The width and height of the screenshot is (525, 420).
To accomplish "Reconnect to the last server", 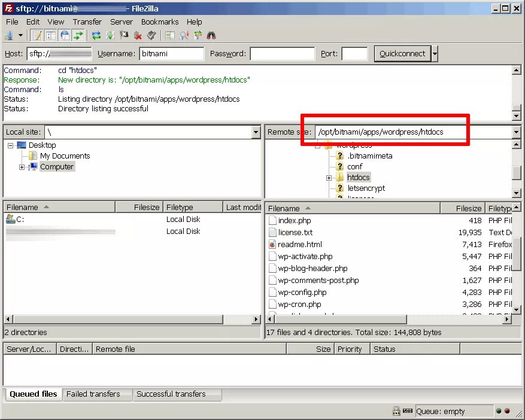I will click(151, 35).
